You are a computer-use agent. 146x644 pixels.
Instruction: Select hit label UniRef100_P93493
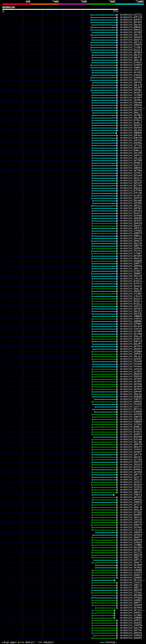(131, 366)
